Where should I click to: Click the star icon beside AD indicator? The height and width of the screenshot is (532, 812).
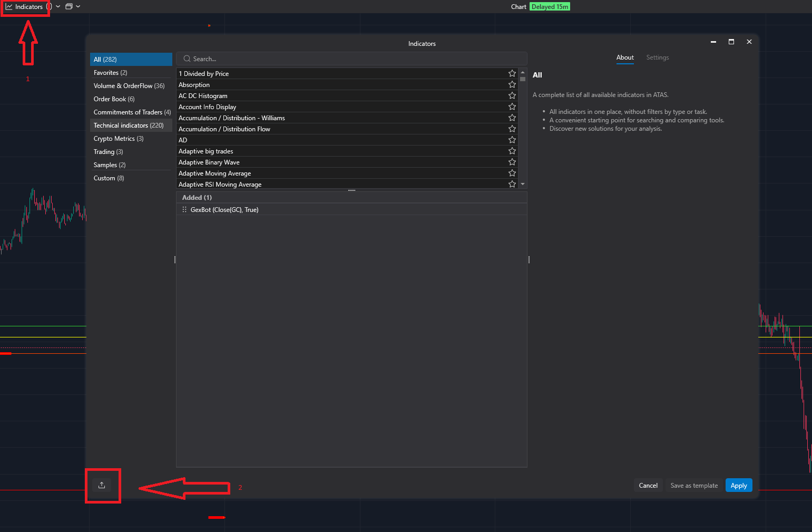click(x=512, y=140)
